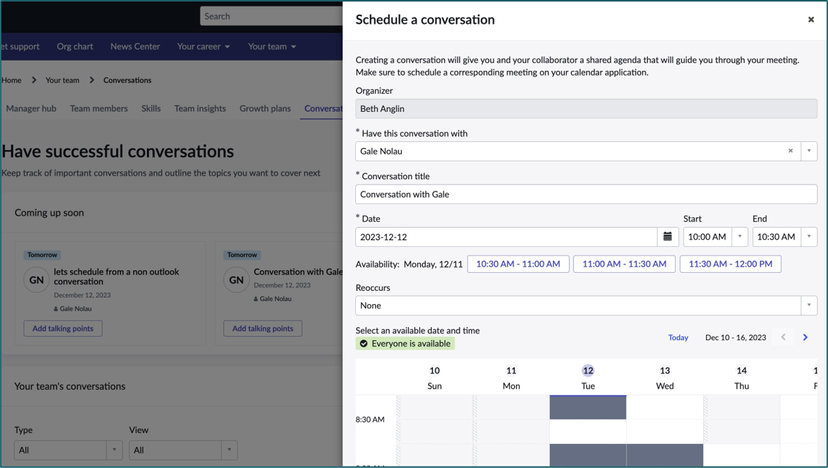This screenshot has width=828, height=468.
Task: Close the Schedule a conversation panel
Action: click(811, 20)
